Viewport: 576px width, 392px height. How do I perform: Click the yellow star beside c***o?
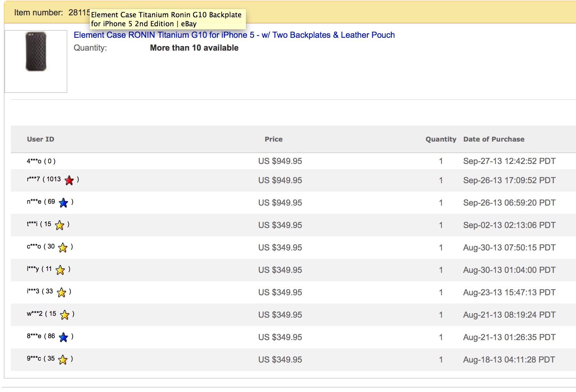63,248
